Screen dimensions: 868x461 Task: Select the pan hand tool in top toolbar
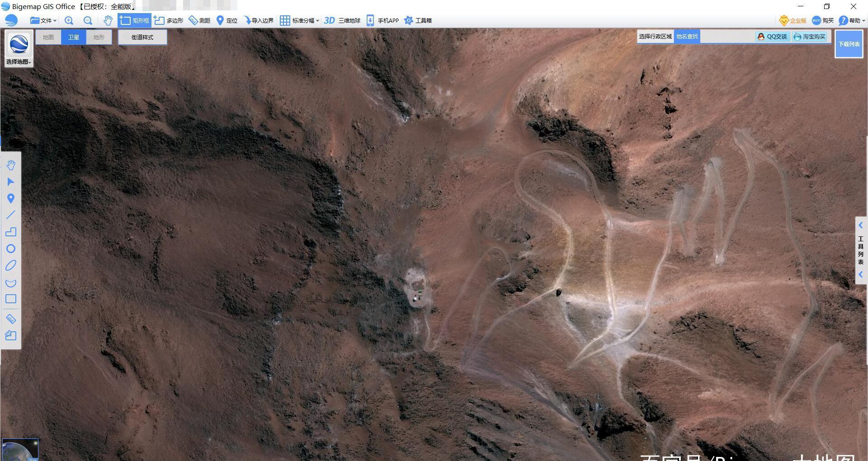coord(108,20)
